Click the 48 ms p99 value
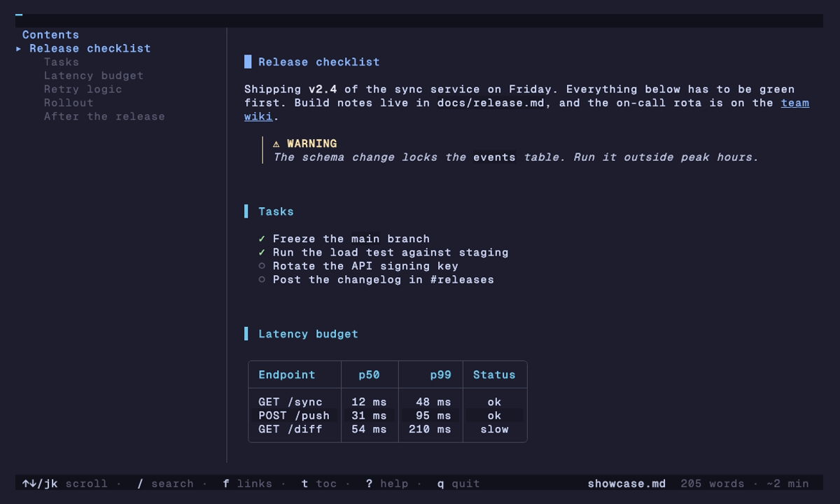 coord(433,402)
